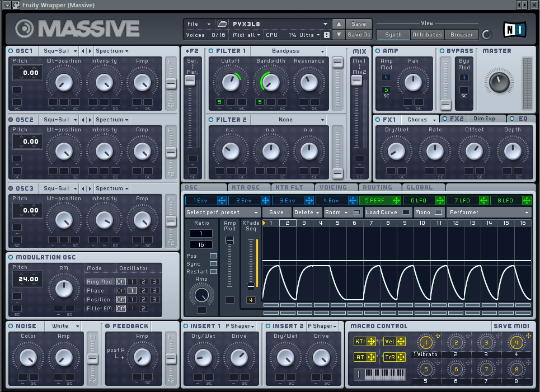The image size is (540, 392).
Task: Toggle OSC3 on/off
Action: [11, 188]
